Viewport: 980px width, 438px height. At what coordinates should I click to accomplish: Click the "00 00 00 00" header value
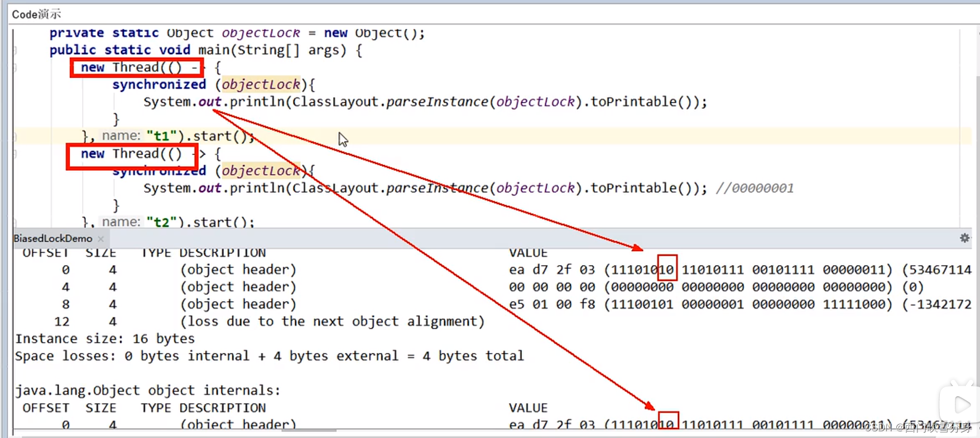552,287
